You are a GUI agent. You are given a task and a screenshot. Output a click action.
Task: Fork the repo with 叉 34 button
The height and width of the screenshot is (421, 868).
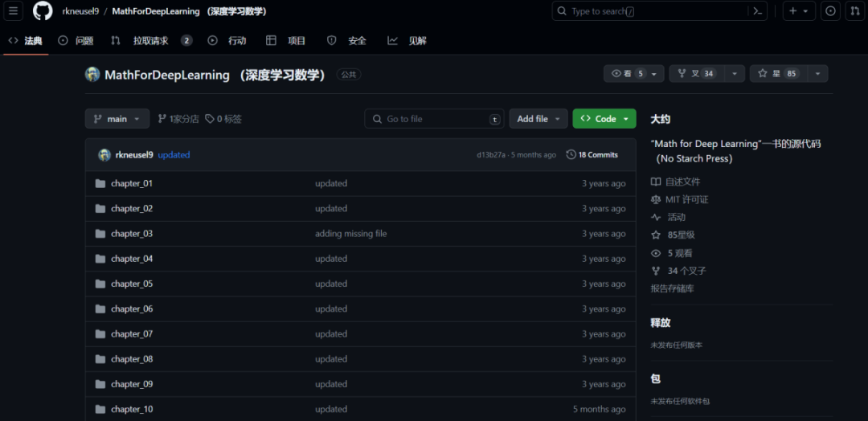[x=697, y=74]
